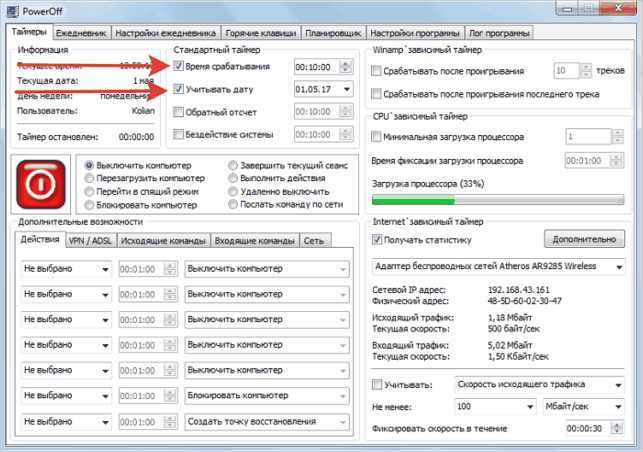This screenshot has height=452, width=643.
Task: Click the big red power button icon
Action: pos(41,185)
